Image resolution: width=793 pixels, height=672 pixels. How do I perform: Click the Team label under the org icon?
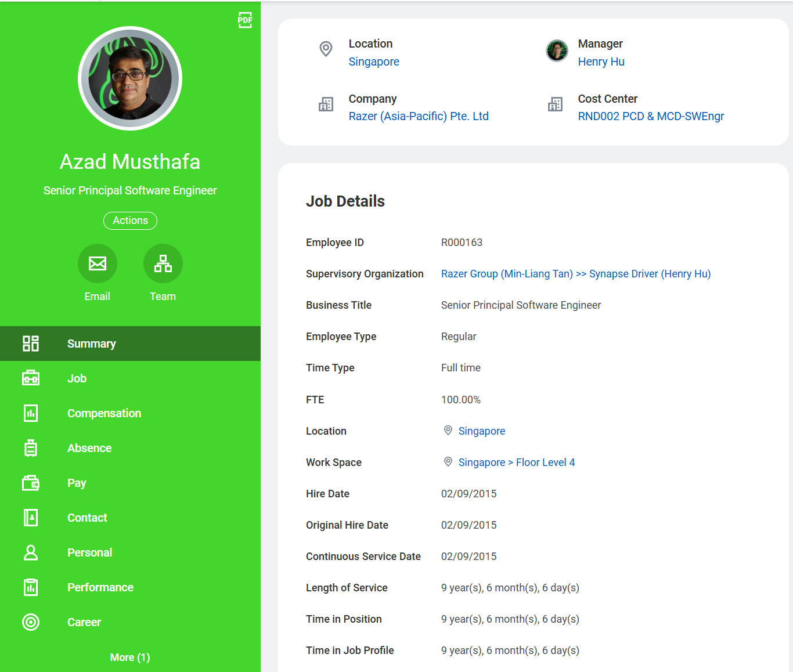click(163, 297)
